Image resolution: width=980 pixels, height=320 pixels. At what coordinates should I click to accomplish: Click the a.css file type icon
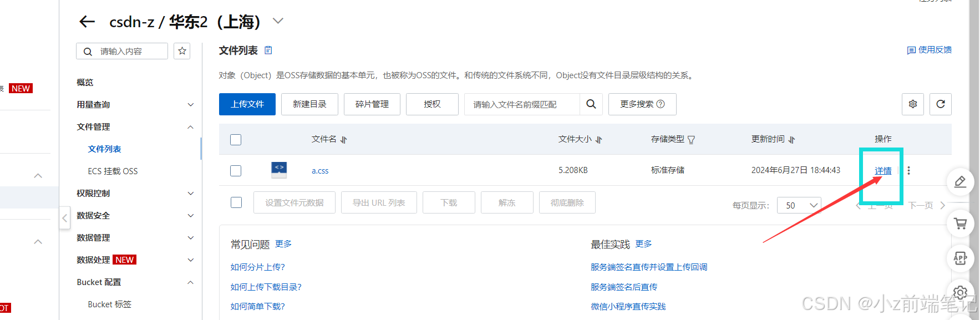279,170
